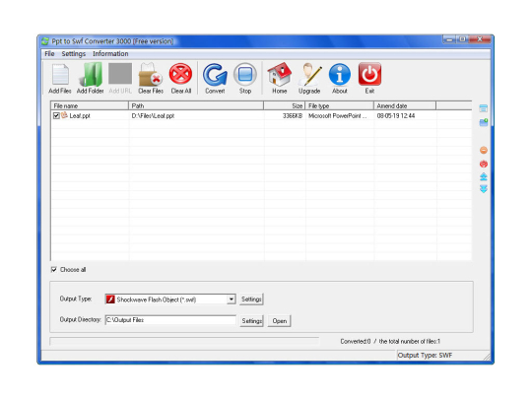Click the move up arrow icon

click(484, 176)
